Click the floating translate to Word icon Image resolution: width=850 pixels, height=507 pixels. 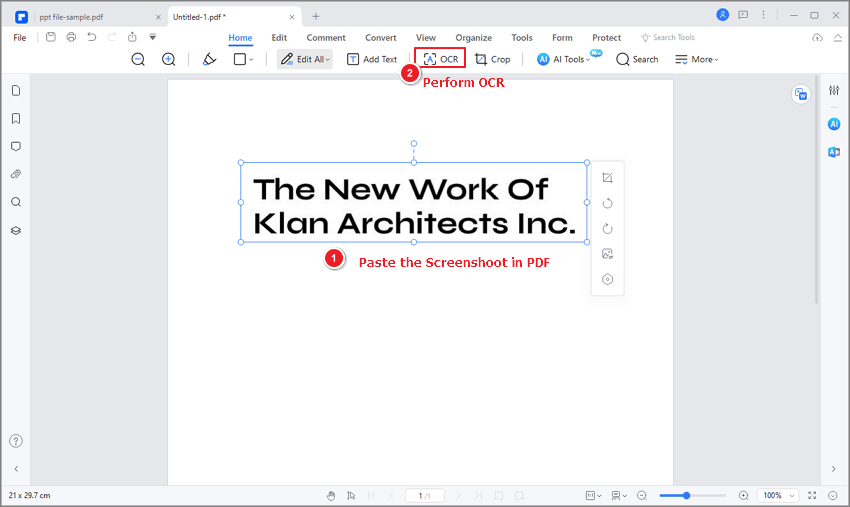(x=801, y=94)
